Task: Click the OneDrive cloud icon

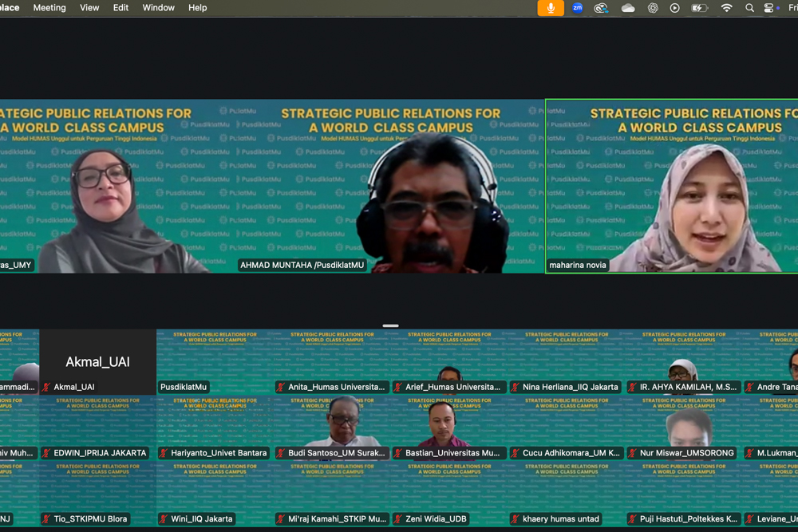Action: [x=628, y=8]
